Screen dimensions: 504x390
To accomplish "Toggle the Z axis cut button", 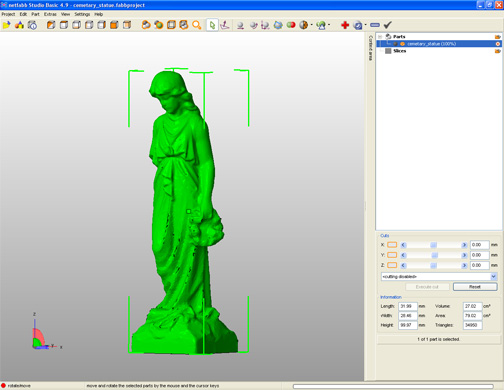I will [392, 265].
